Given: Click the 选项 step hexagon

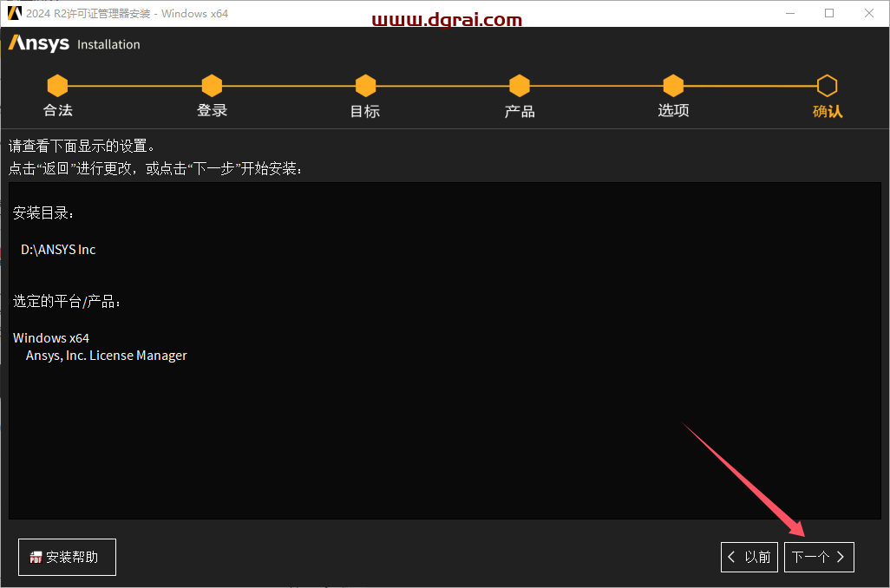Looking at the screenshot, I should (673, 86).
